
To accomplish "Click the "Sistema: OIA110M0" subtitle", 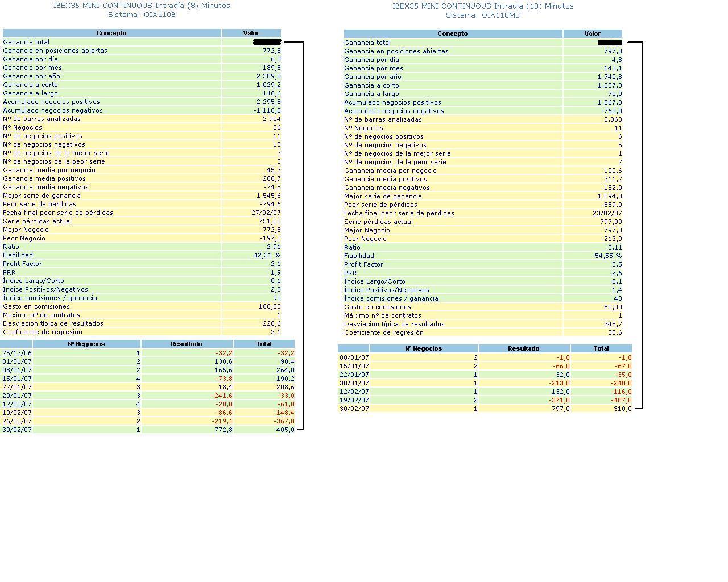I will pos(483,15).
